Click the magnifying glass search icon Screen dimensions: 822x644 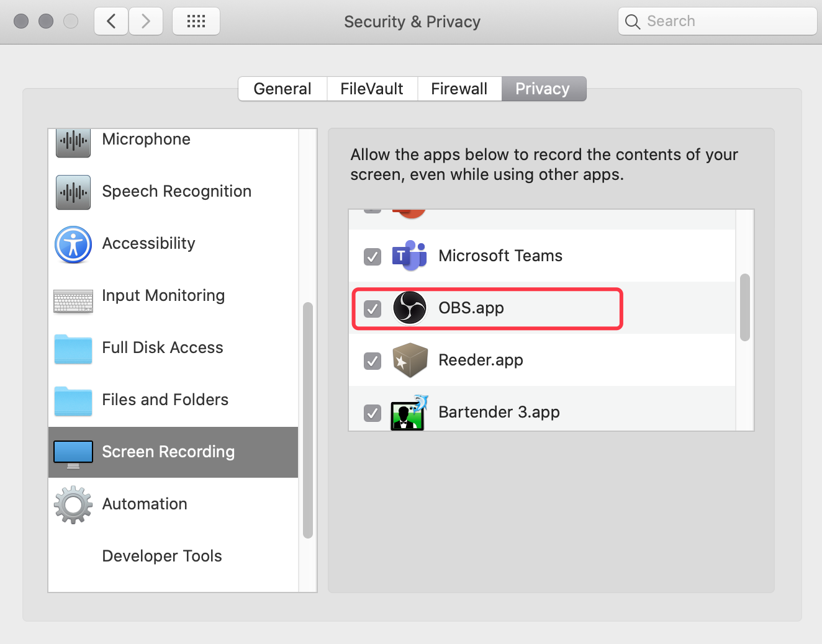[x=632, y=22]
